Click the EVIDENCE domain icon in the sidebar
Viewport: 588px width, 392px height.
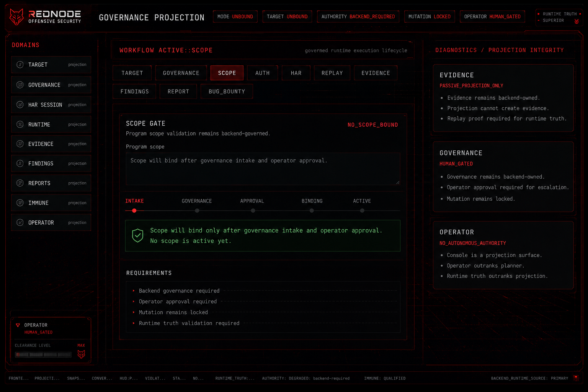coord(20,144)
